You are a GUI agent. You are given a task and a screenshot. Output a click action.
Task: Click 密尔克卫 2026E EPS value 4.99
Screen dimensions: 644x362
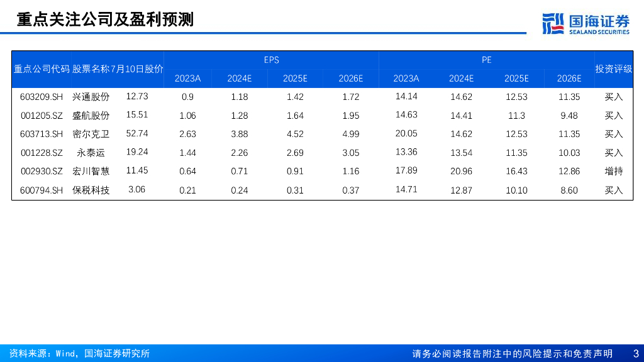(351, 134)
